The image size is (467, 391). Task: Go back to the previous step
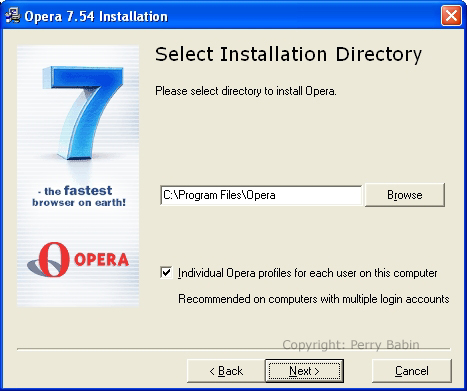point(226,371)
